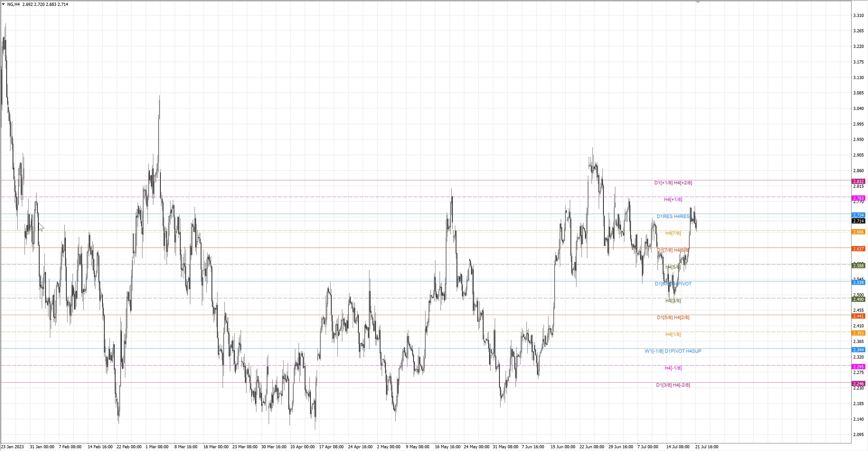This screenshot has height=451, width=868.
Task: Click the 3.310 price scale label
Action: click(x=858, y=16)
